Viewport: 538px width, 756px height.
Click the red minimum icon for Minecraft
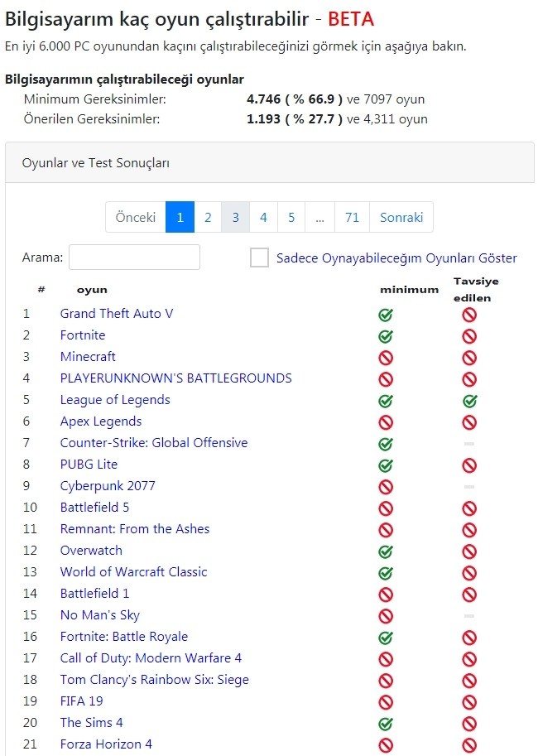pyautogui.click(x=386, y=358)
